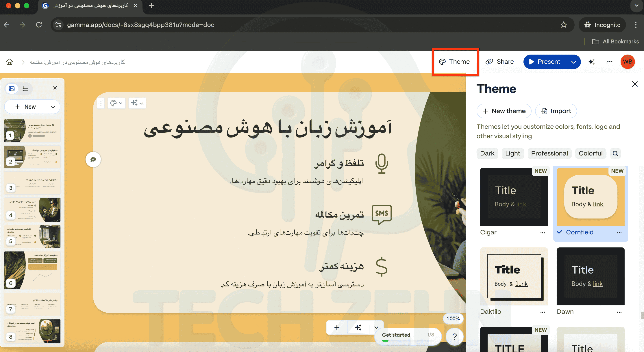The height and width of the screenshot is (352, 644).
Task: Open the help question mark button
Action: pyautogui.click(x=454, y=336)
